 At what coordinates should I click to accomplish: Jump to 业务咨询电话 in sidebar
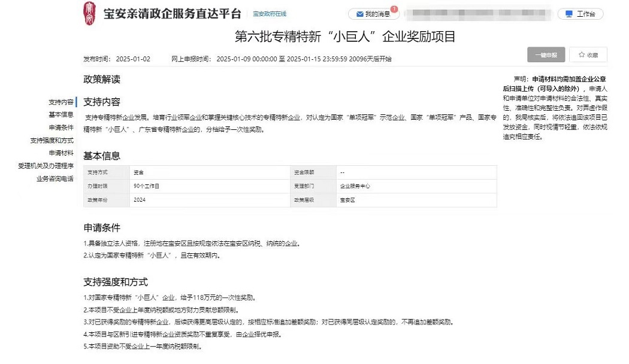click(x=55, y=178)
